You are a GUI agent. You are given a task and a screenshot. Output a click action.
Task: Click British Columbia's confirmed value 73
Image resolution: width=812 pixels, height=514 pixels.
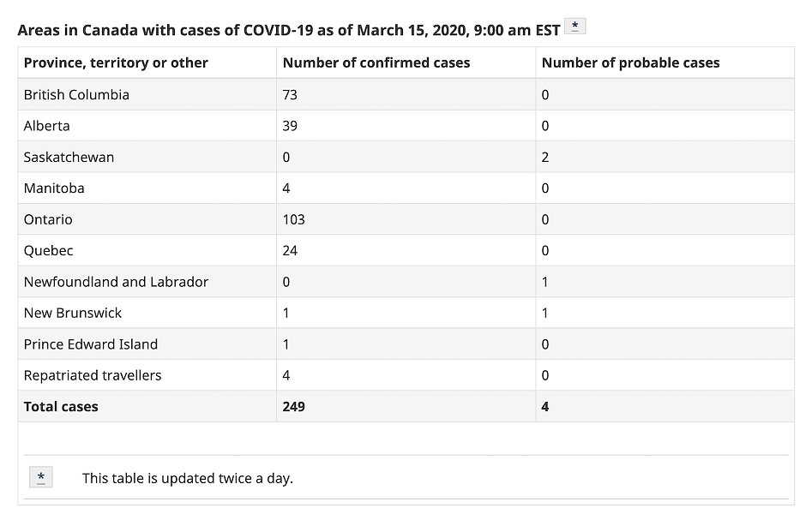290,95
